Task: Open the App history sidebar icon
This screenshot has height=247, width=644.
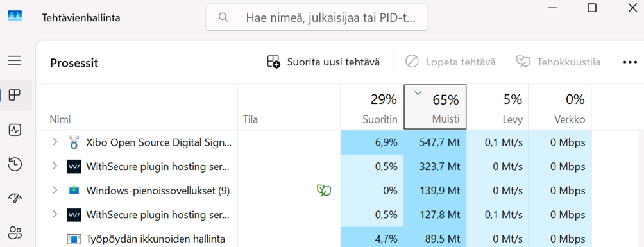Action: (x=15, y=164)
